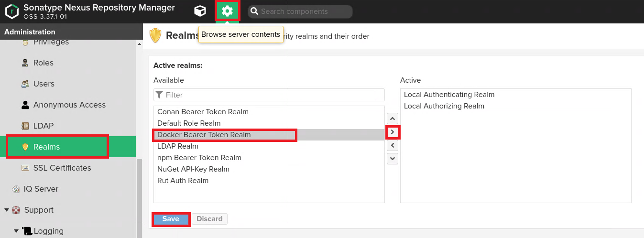The image size is (644, 238).
Task: Click the Anonymous Access silhouette icon
Action: coord(25,105)
